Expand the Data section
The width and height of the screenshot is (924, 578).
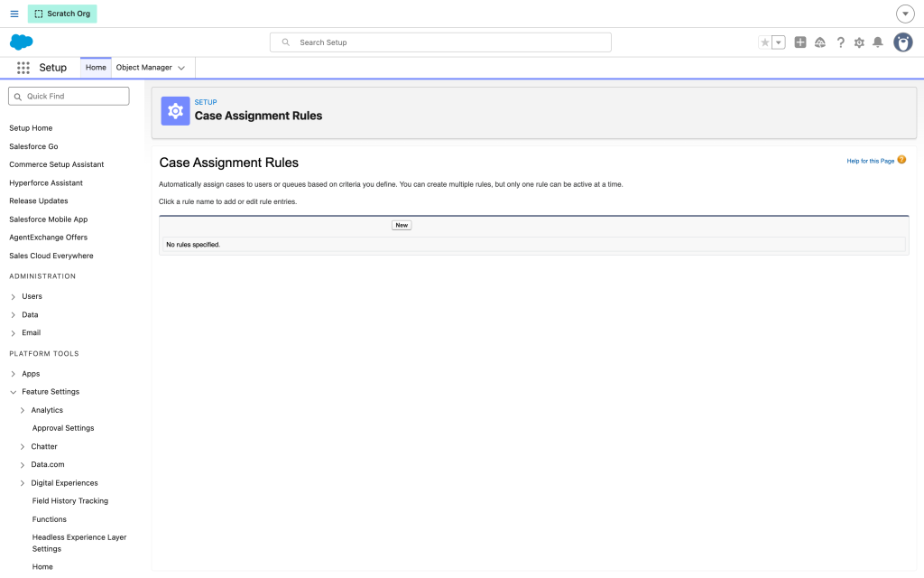point(13,315)
